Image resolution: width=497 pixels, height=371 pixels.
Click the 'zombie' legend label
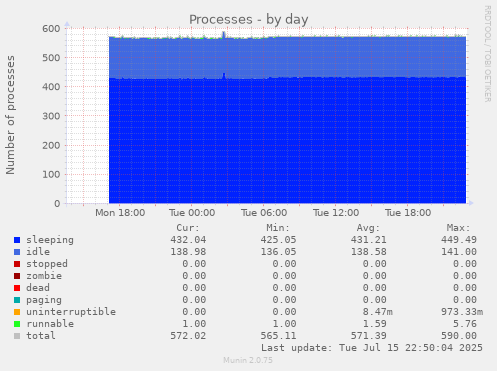[x=44, y=276]
